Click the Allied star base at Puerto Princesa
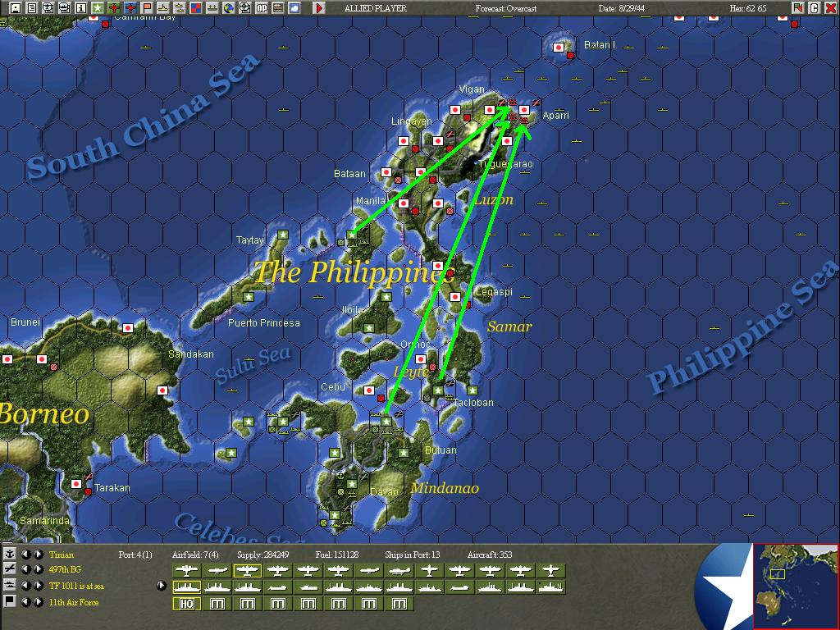This screenshot has height=630, width=840. click(x=249, y=296)
